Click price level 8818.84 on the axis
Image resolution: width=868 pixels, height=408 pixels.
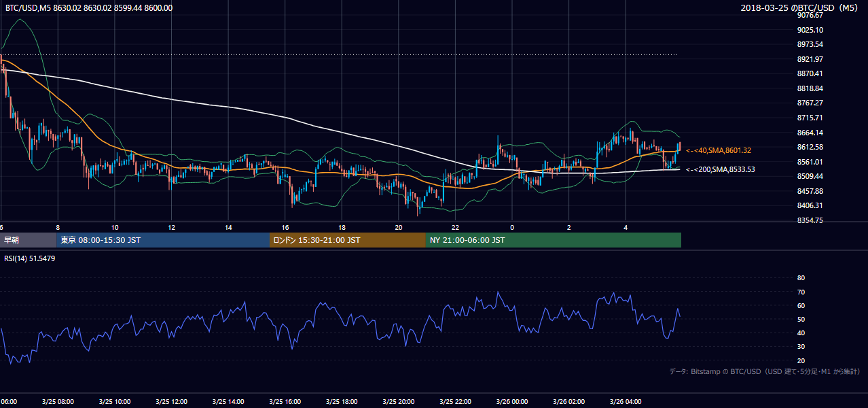[810, 88]
